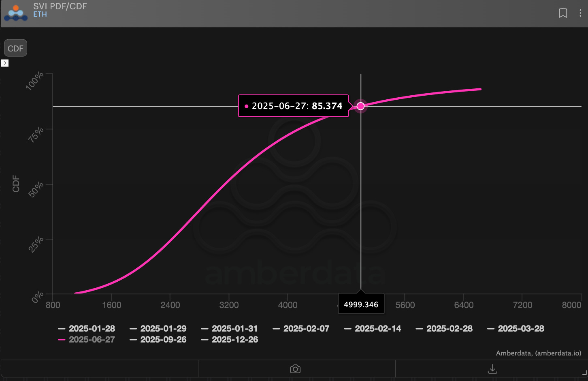Image resolution: width=588 pixels, height=381 pixels.
Task: Click the CDF mode button
Action: coord(15,48)
